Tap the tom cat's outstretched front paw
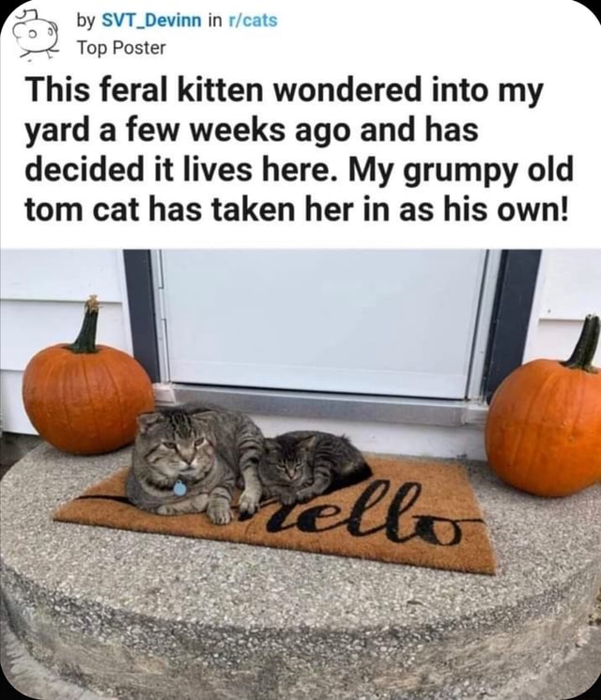The height and width of the screenshot is (700, 601). click(x=219, y=512)
